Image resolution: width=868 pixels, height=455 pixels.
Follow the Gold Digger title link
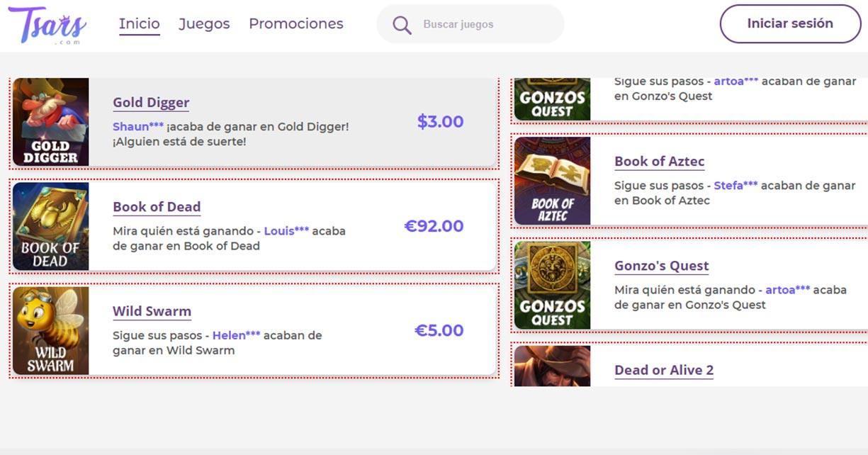tap(151, 103)
